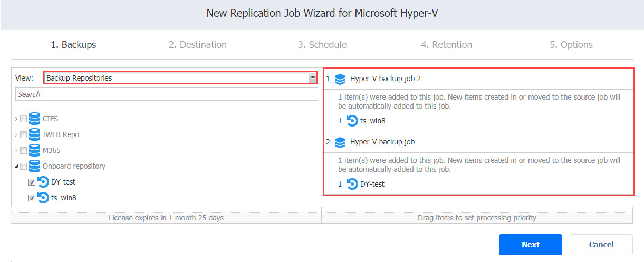Click the Cancel button
The width and height of the screenshot is (644, 262).
[601, 245]
